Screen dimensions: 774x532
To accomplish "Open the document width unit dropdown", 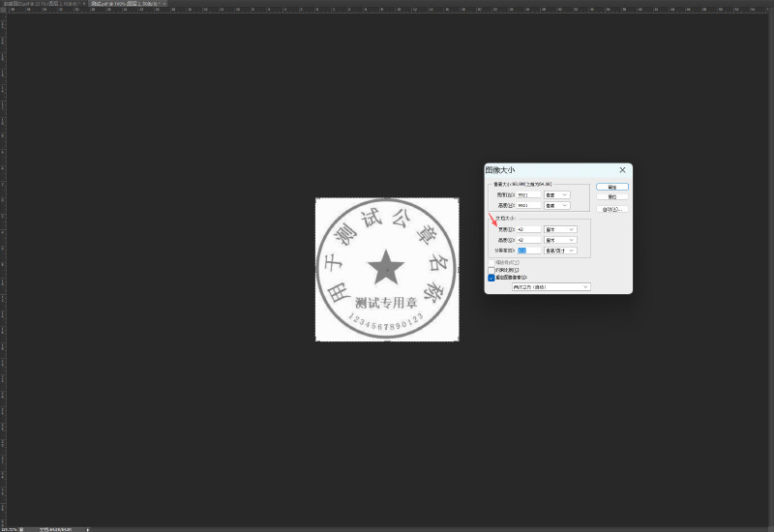I will [x=560, y=229].
